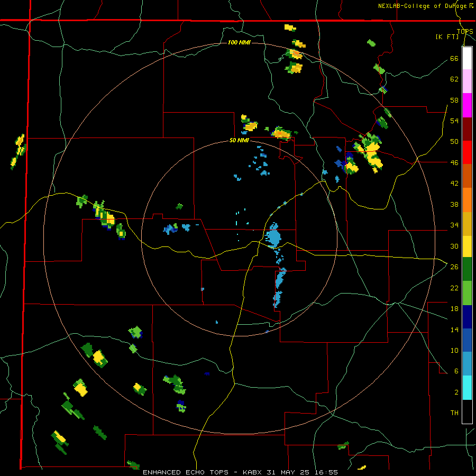Click the "16:55" timestamp in the footer

(x=326, y=472)
